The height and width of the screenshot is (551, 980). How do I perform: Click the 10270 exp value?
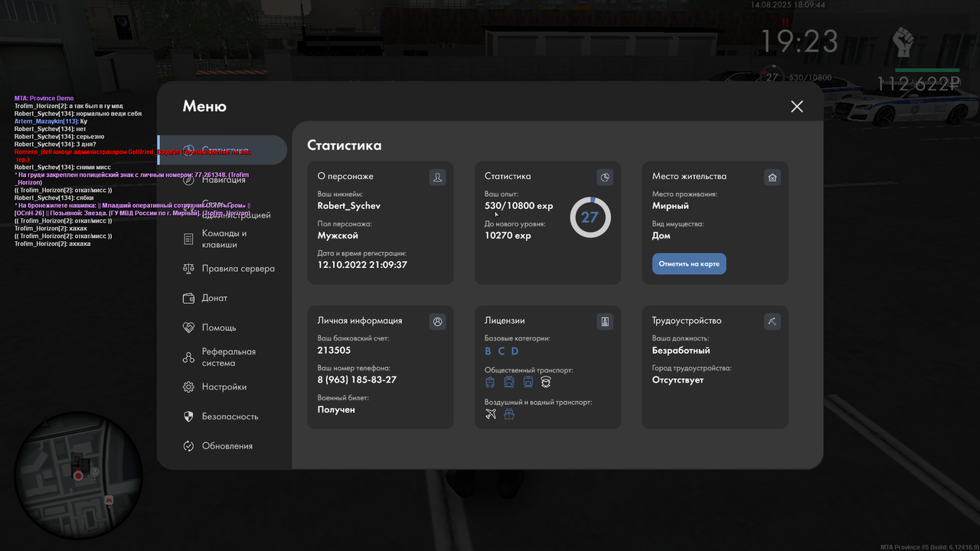tap(508, 236)
